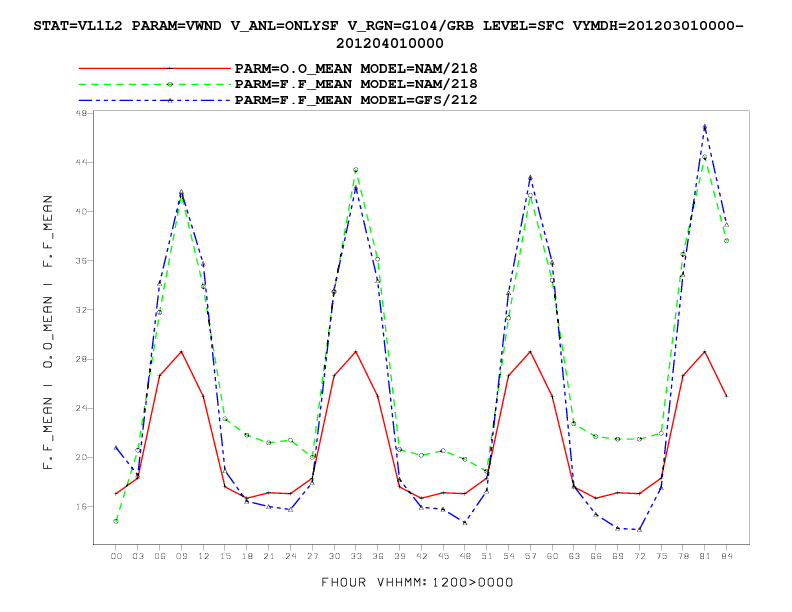Click the blue GFS triangle marker at hour 00
This screenshot has height=612, width=792.
(x=116, y=447)
